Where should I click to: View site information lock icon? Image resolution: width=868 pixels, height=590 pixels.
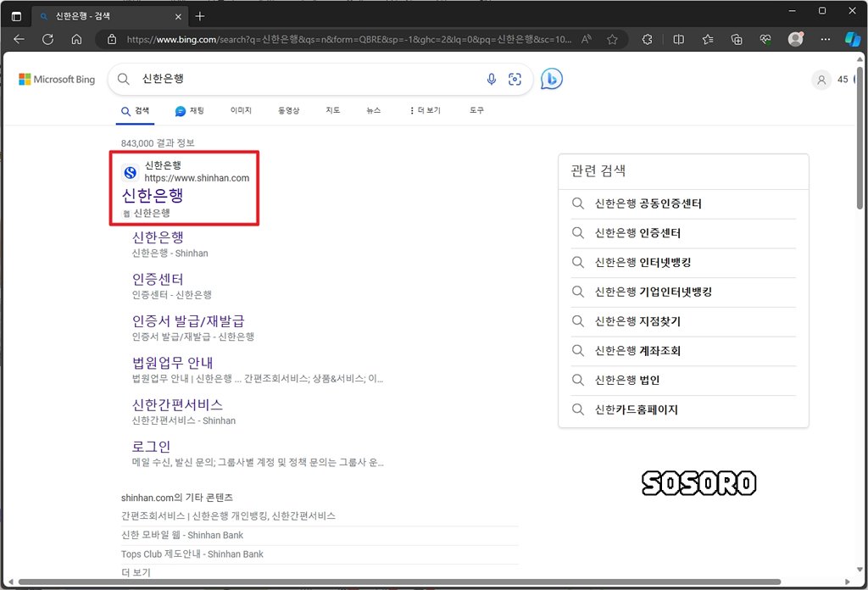(112, 39)
